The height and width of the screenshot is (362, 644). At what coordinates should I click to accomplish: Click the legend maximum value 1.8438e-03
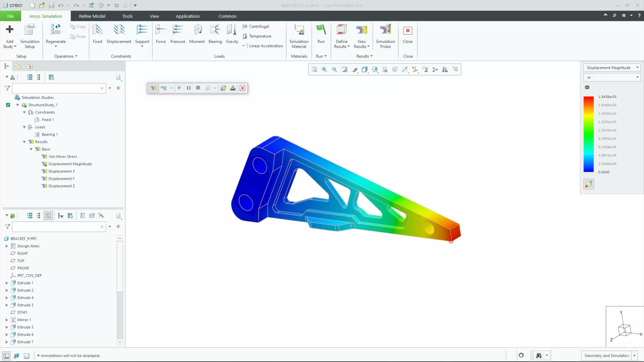tap(607, 97)
